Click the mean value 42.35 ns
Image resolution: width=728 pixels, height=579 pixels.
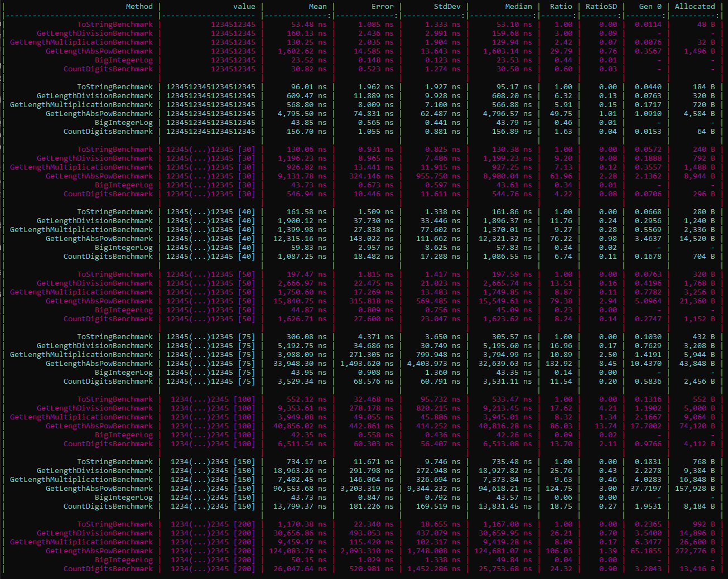coord(309,435)
